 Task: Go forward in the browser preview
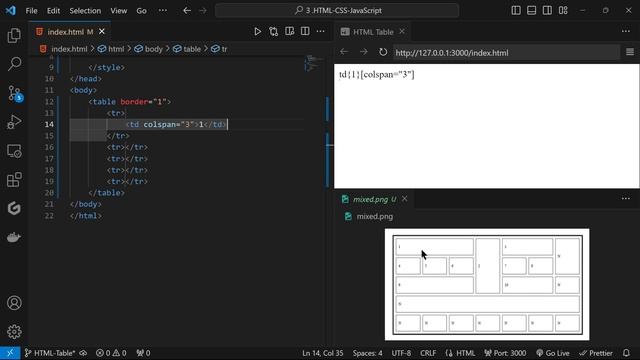coord(363,52)
